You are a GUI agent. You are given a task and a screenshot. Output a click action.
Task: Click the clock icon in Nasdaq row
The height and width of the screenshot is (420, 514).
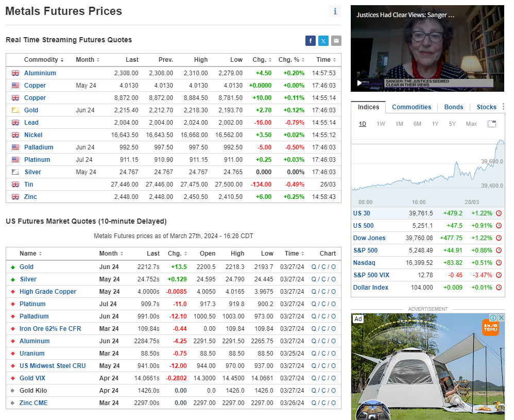click(499, 263)
